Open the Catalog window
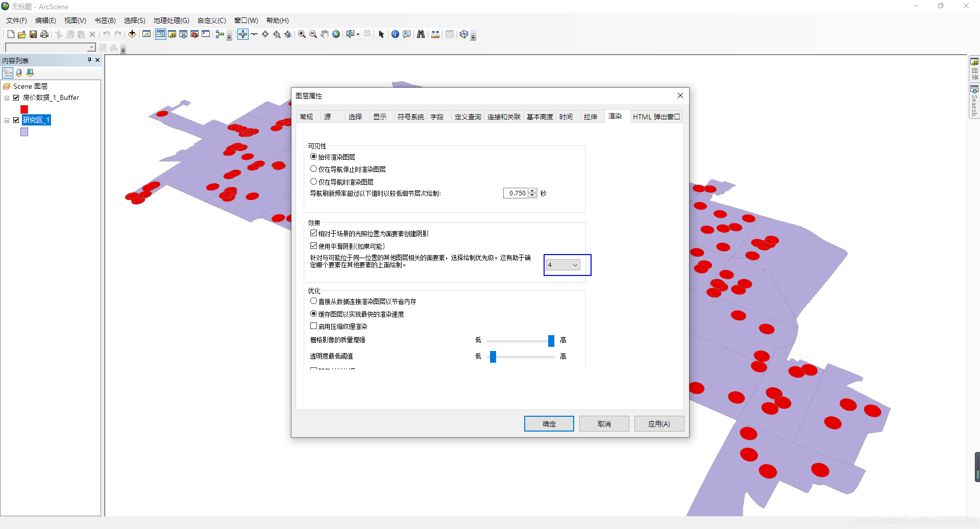The image size is (980, 529). click(x=172, y=34)
